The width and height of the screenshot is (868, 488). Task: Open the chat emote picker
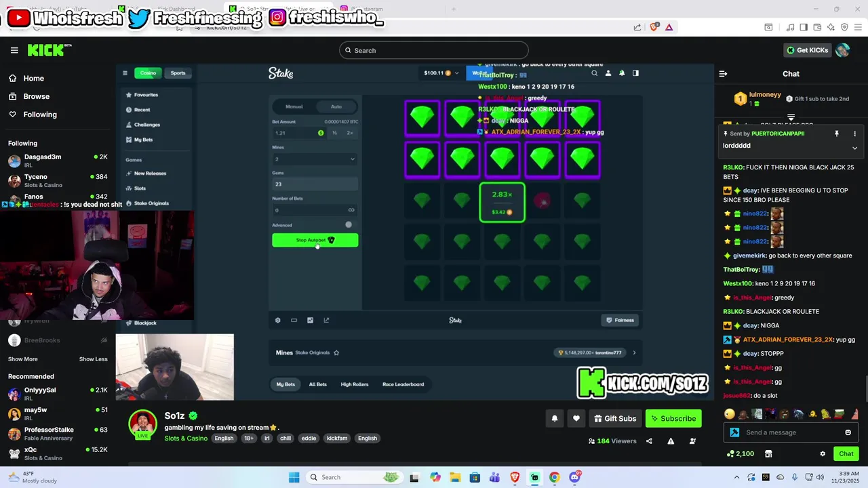[x=848, y=432]
